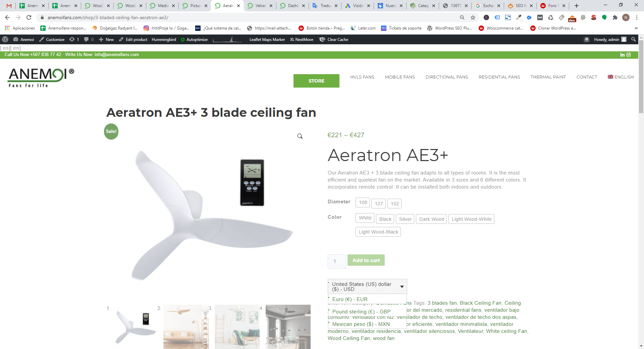Click the green STORE button
Image resolution: width=644 pixels, height=349 pixels.
pyautogui.click(x=316, y=81)
